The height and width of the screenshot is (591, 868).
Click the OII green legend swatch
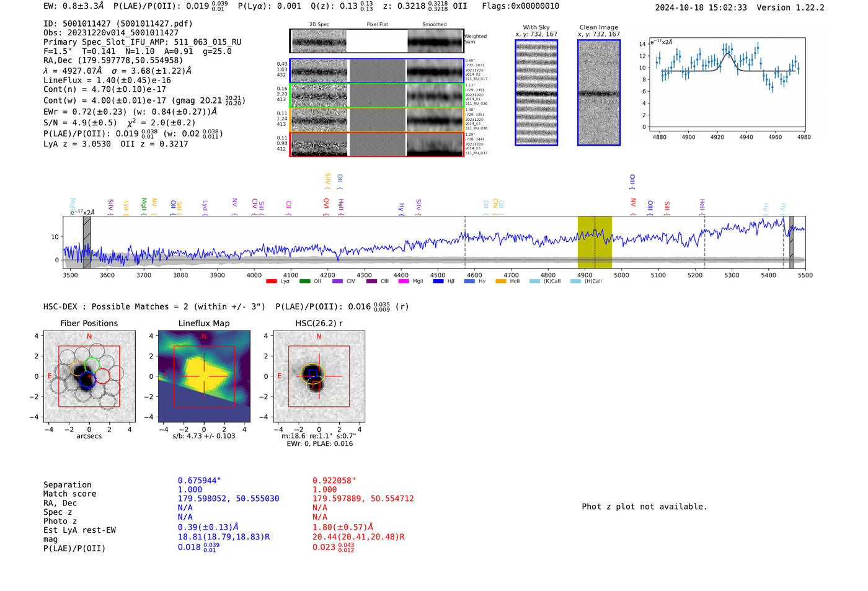click(x=304, y=281)
